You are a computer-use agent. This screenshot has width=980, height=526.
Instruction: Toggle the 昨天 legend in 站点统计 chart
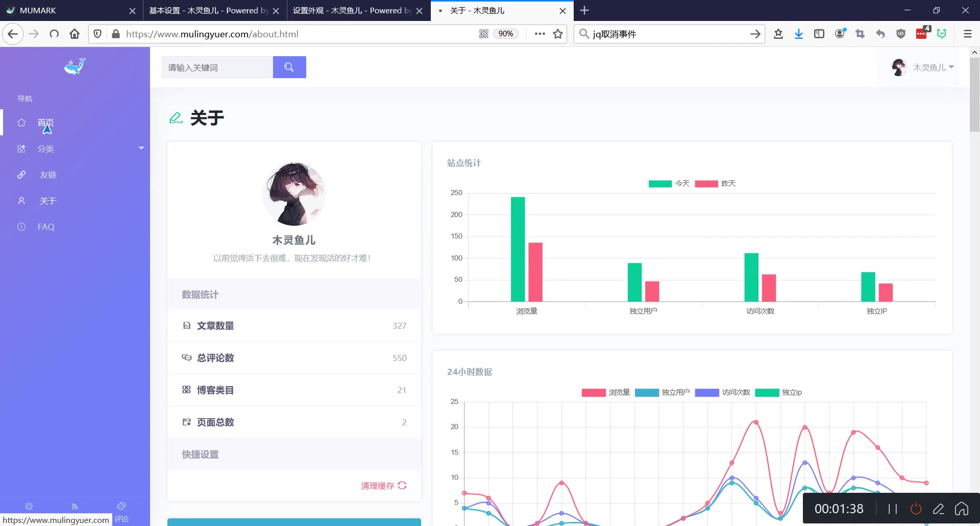point(716,184)
